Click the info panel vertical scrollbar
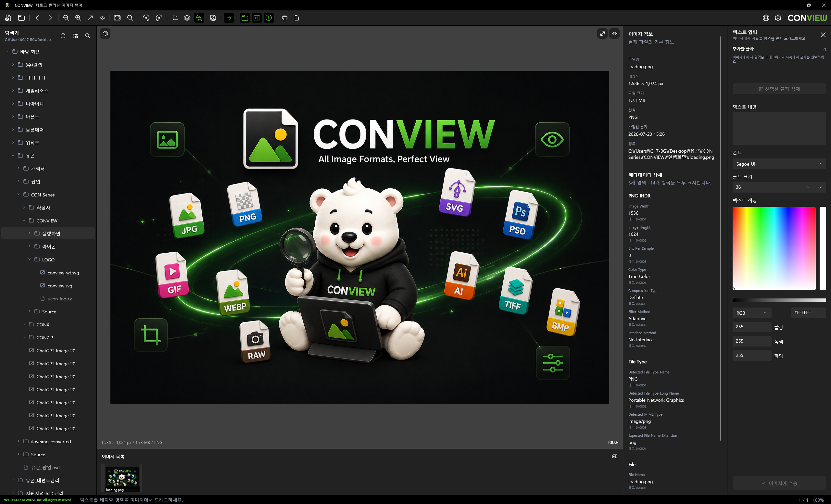Screen dimensions: 831x504 720,238
